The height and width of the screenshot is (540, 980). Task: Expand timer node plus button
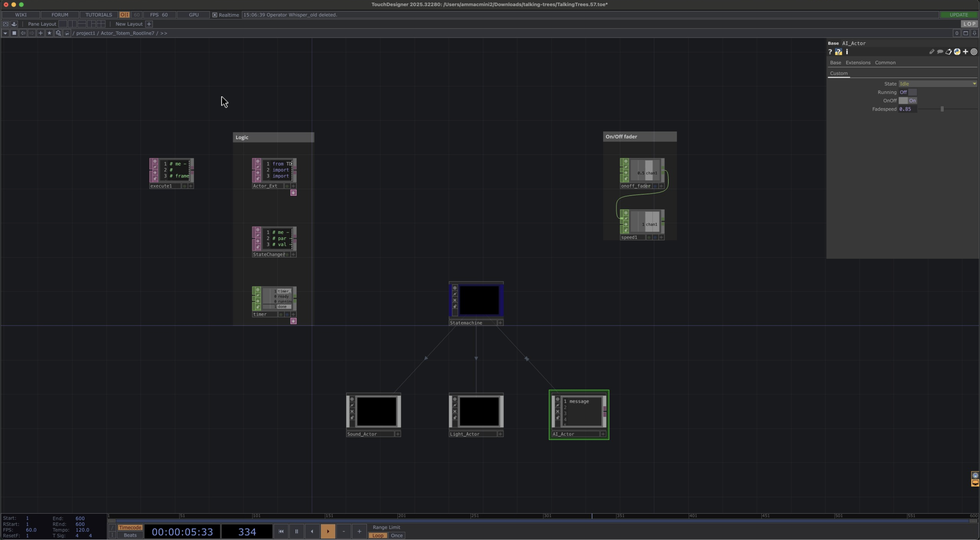(293, 314)
